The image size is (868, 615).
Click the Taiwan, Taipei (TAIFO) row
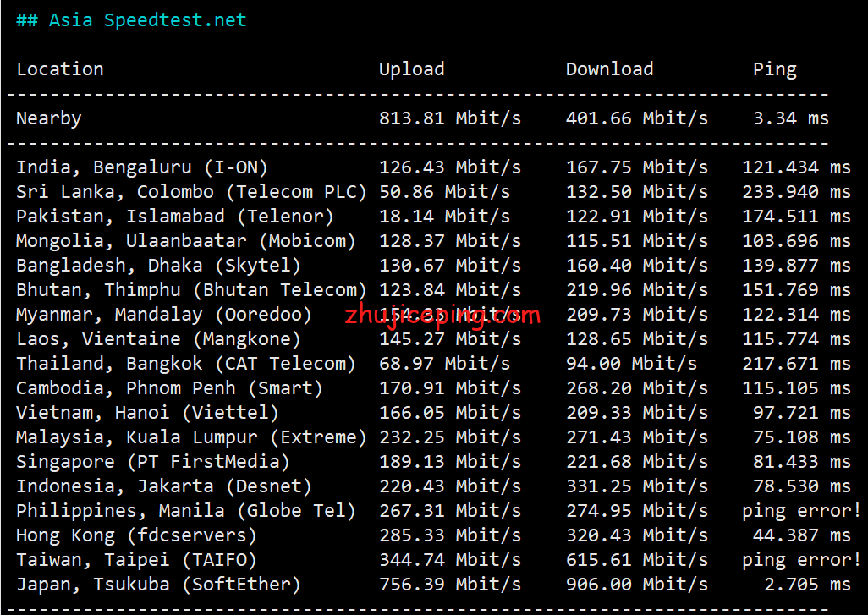click(136, 560)
